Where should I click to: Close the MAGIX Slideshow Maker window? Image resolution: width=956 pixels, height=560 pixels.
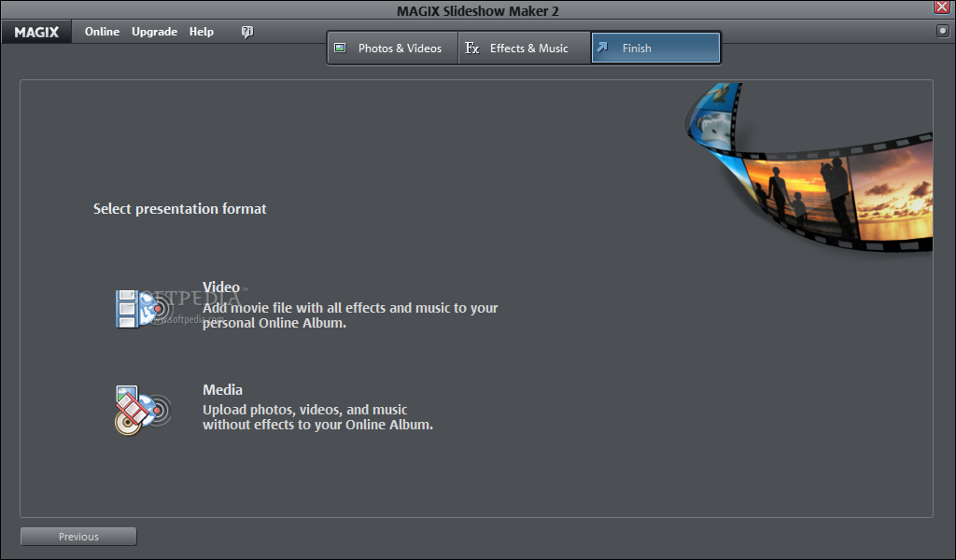tap(942, 7)
